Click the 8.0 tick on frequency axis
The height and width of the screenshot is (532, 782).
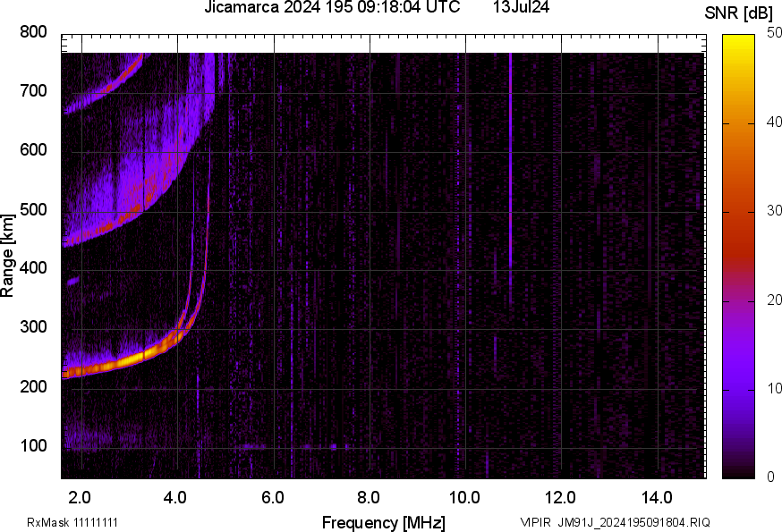(370, 494)
